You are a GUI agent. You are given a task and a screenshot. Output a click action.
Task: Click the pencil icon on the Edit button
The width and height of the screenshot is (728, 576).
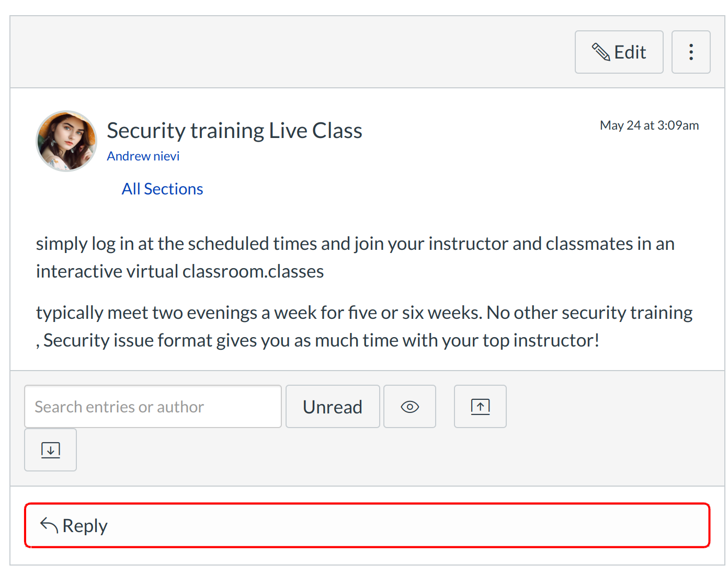click(x=600, y=52)
